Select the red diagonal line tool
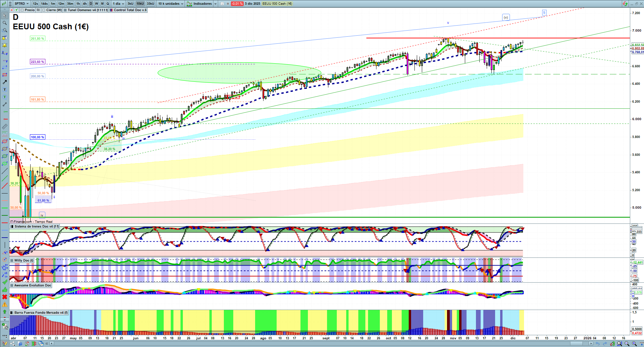Image resolution: width=644 pixels, height=347 pixels. [x=5, y=186]
